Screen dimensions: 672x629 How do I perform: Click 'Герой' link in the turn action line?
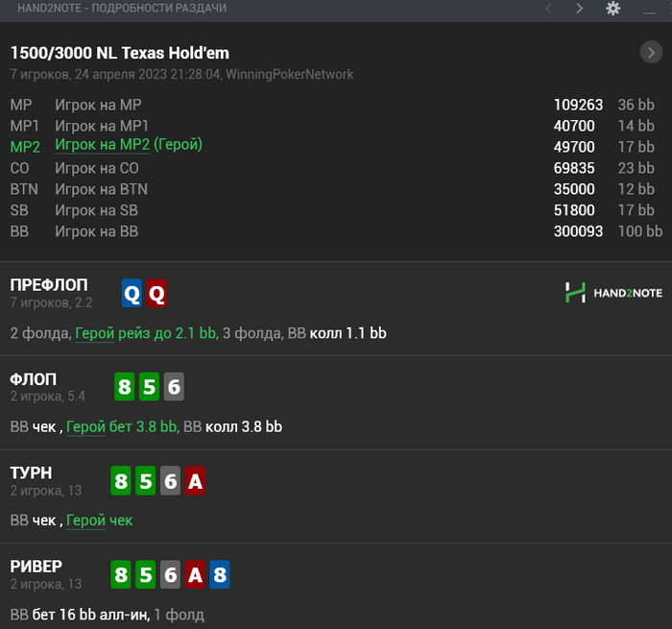85,520
